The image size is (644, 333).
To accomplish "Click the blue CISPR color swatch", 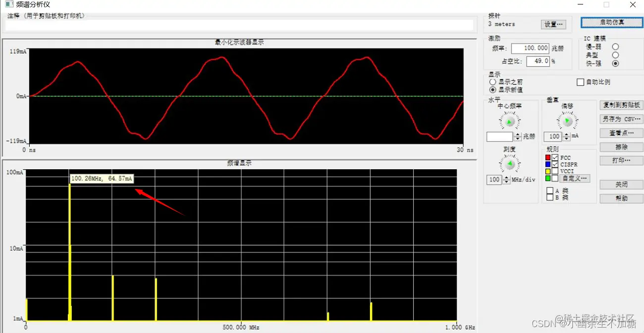I will pyautogui.click(x=548, y=164).
